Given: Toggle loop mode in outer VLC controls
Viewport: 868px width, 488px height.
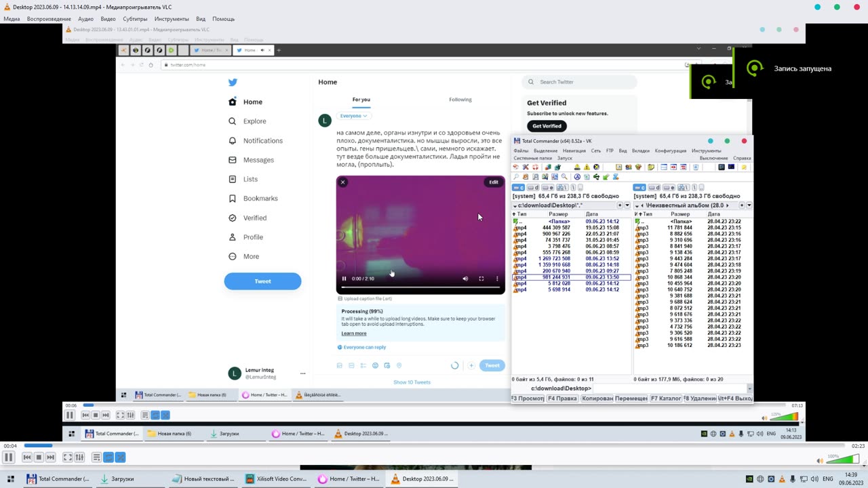Looking at the screenshot, I should 108,457.
